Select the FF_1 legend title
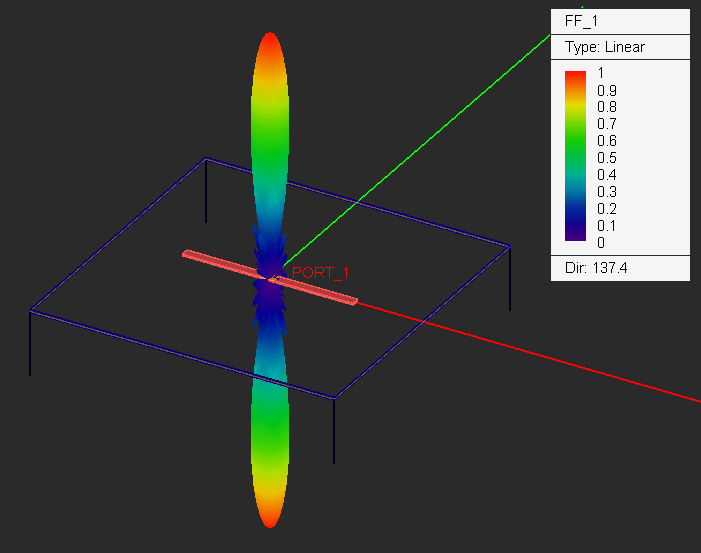This screenshot has height=553, width=701. click(x=581, y=21)
